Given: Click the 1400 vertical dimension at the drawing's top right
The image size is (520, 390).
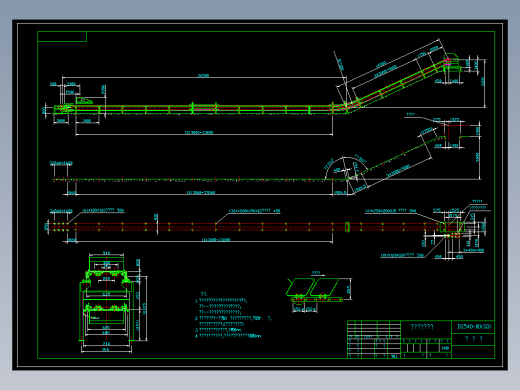Looking at the screenshot, I should pyautogui.click(x=476, y=66).
